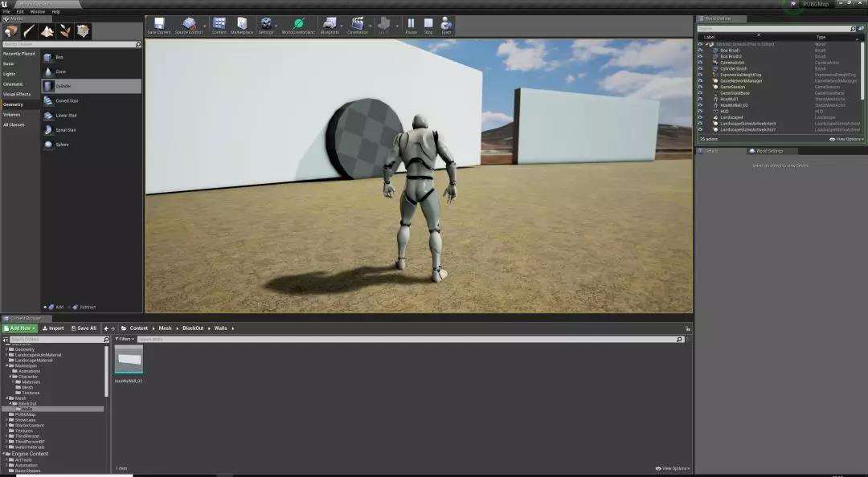The height and width of the screenshot is (477, 868).
Task: Open Content Browser View Options dropdown
Action: coord(673,469)
